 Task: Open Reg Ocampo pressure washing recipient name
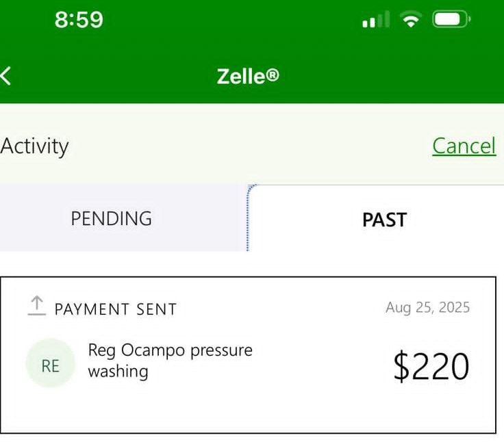(x=170, y=350)
